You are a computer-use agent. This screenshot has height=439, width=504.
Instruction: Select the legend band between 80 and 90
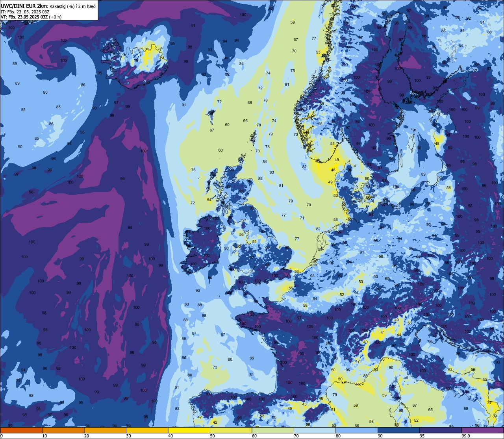[357, 430]
